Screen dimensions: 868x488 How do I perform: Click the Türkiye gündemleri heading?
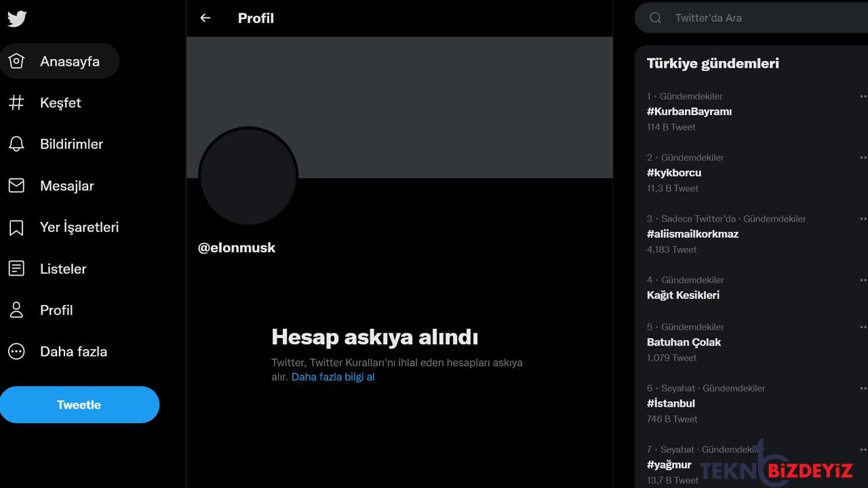[713, 63]
